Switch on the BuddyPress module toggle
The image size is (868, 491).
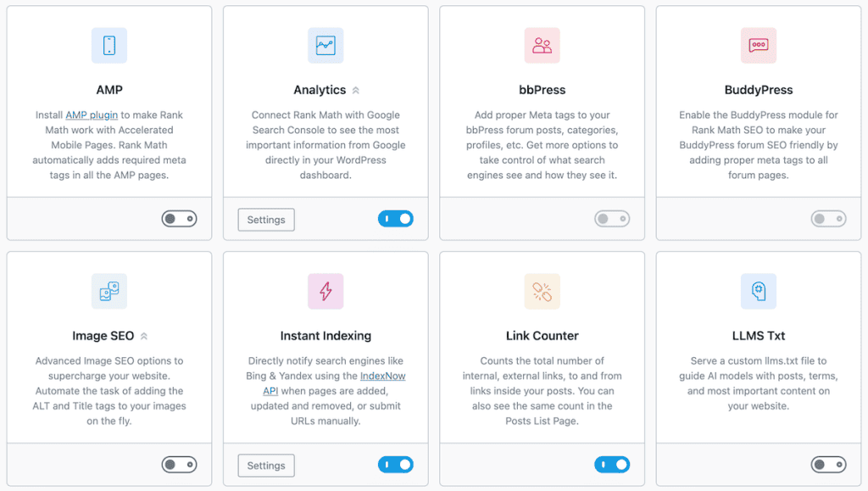828,218
